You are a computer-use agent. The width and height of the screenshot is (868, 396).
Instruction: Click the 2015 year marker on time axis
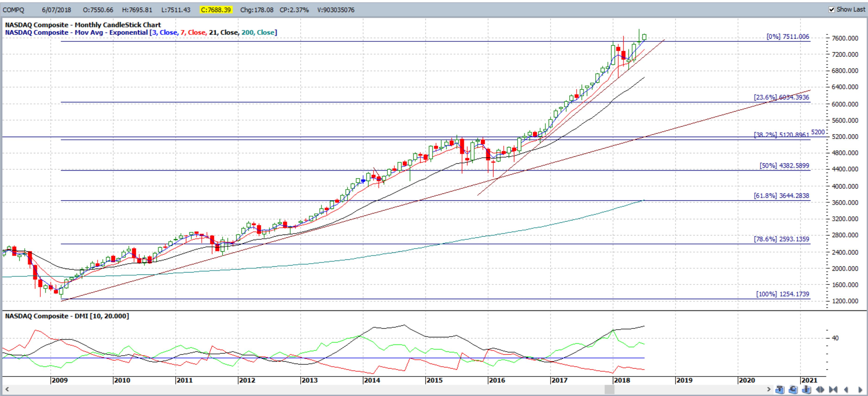[434, 380]
